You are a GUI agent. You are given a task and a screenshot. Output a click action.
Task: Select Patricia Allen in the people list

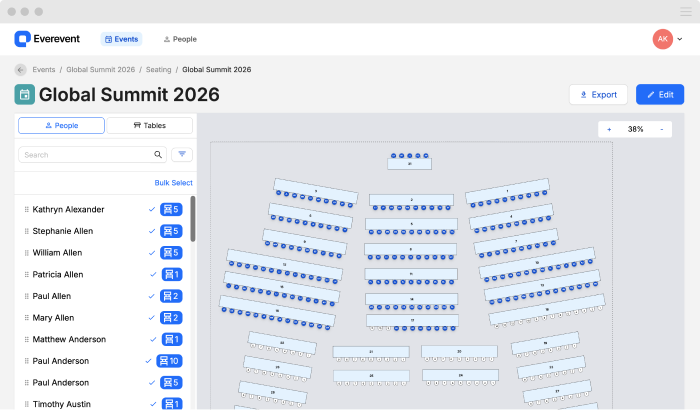58,274
